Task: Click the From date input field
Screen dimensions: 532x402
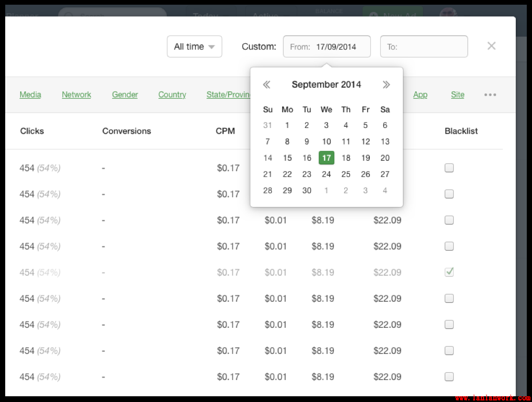Action: 327,46
